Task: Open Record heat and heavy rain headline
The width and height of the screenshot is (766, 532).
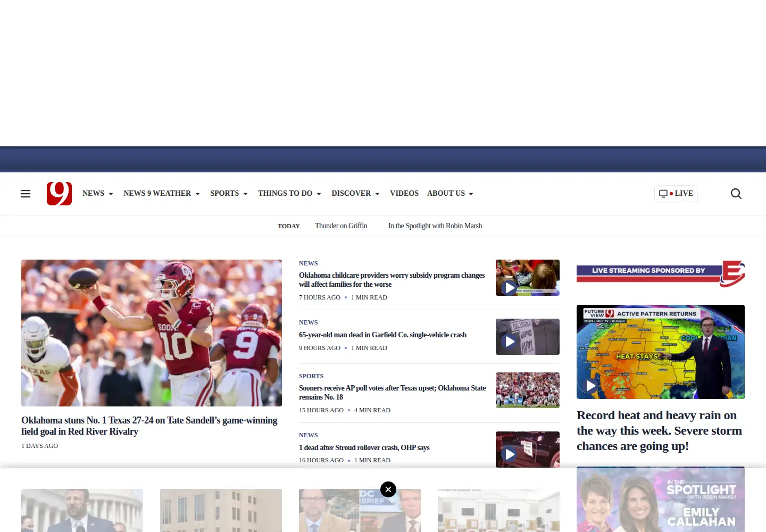Action: point(659,431)
